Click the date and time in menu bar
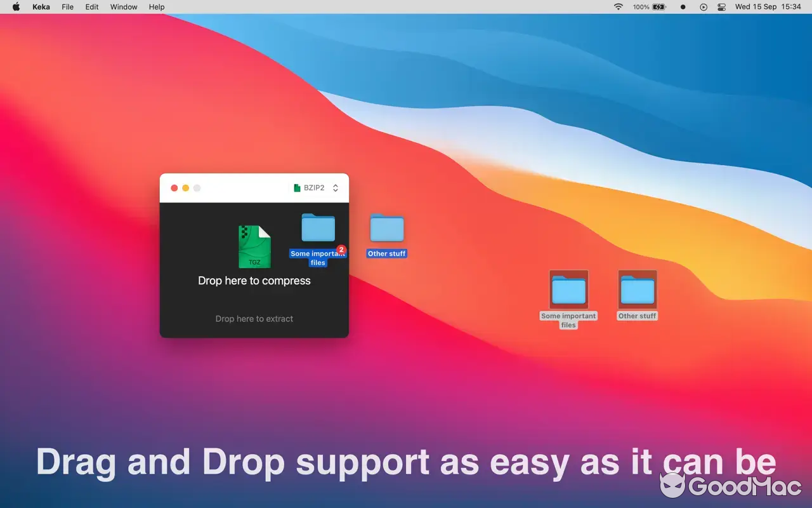Image resolution: width=812 pixels, height=508 pixels. (x=768, y=7)
